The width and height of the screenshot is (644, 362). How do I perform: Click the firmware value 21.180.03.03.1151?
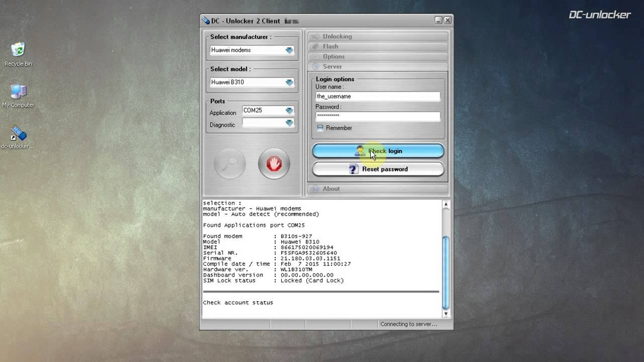[310, 258]
